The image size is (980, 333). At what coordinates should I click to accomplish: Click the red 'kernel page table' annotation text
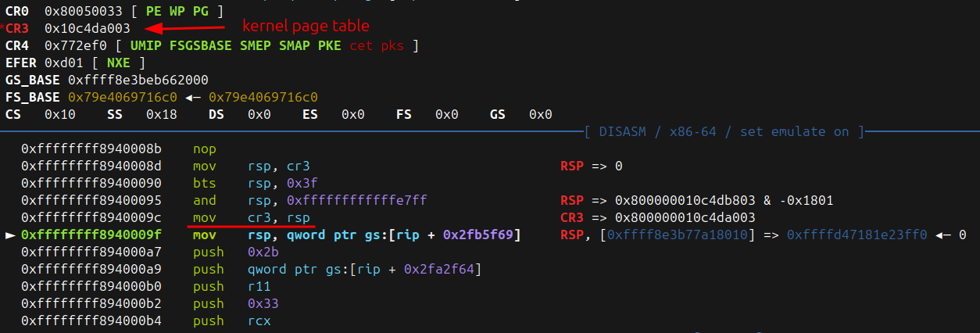coord(306,26)
